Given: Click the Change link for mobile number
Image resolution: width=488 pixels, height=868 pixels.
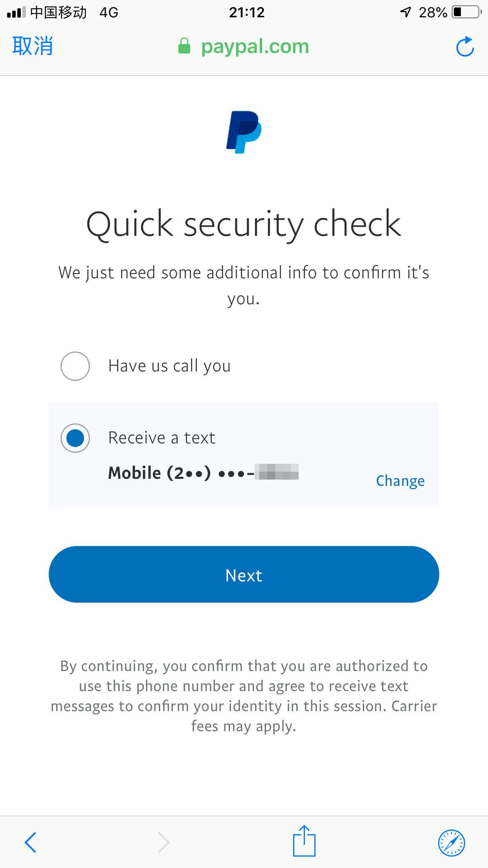Looking at the screenshot, I should click(400, 481).
